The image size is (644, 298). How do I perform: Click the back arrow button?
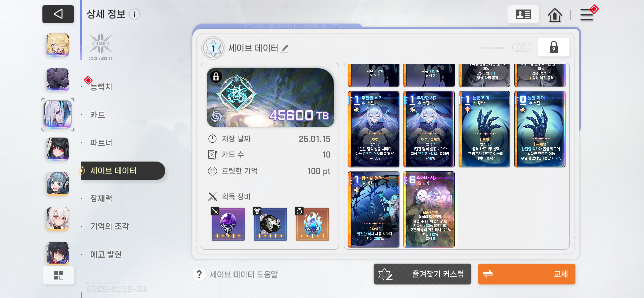coord(58,14)
